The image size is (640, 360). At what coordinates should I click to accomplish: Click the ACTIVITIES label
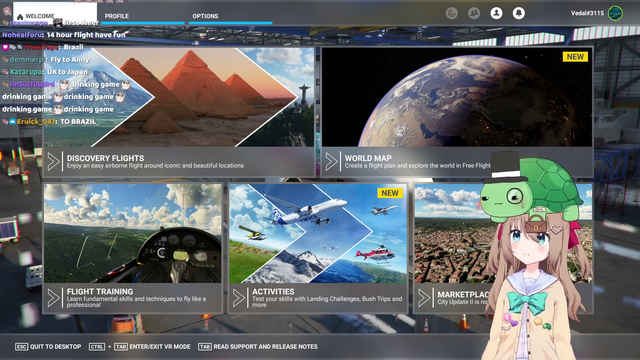click(273, 291)
